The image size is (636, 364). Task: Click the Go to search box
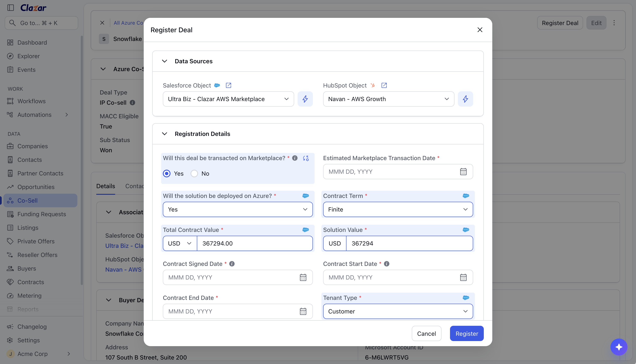pyautogui.click(x=41, y=23)
